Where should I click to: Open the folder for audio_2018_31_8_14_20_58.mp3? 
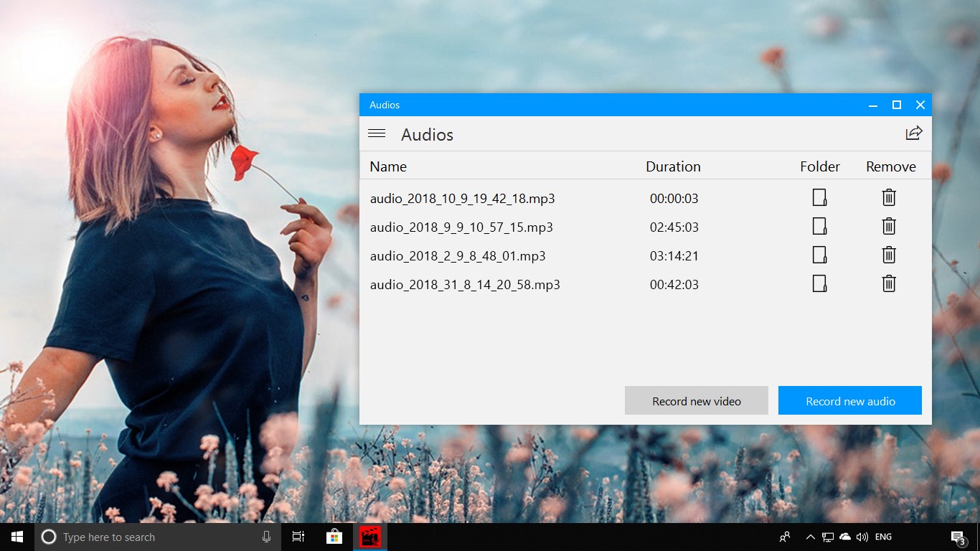point(819,283)
